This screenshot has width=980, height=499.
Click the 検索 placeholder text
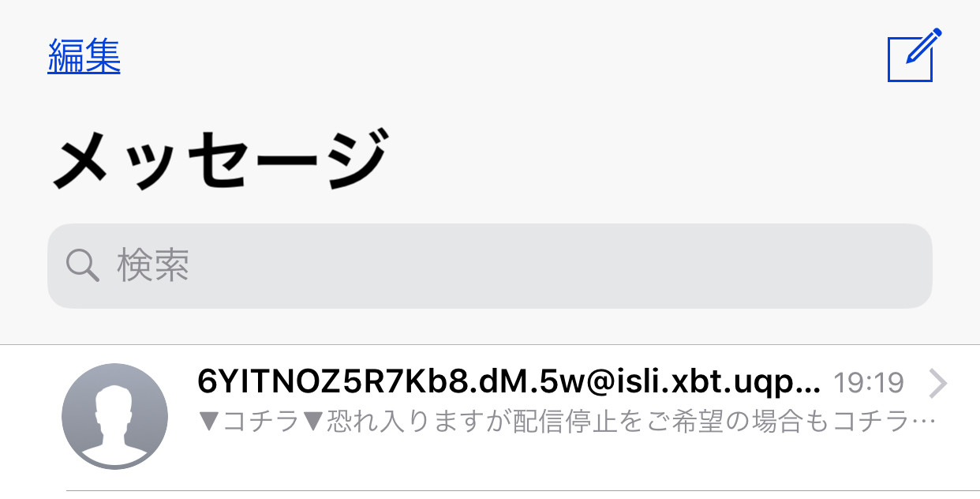click(153, 266)
